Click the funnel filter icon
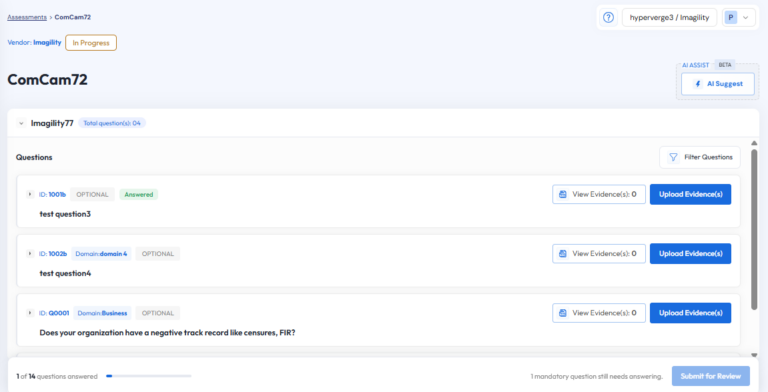 [x=673, y=157]
